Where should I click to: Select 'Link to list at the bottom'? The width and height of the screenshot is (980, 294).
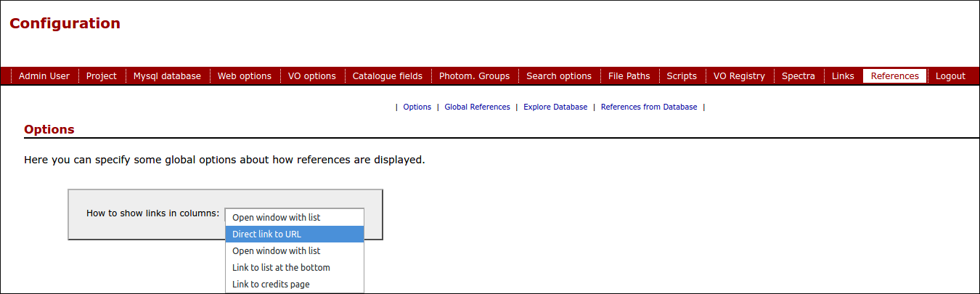coord(295,267)
